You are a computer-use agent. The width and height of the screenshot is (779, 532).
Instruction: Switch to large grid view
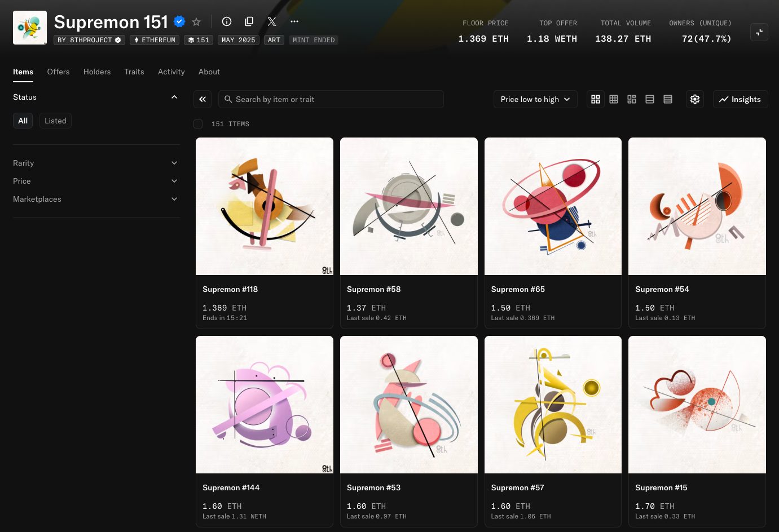click(596, 99)
